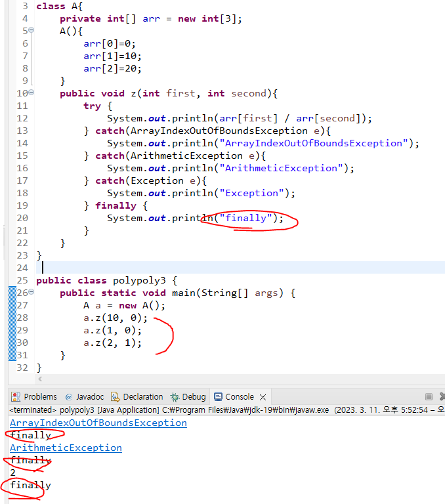Click the horizontal scrollbar left arrow
445x504 pixels.
[40, 379]
